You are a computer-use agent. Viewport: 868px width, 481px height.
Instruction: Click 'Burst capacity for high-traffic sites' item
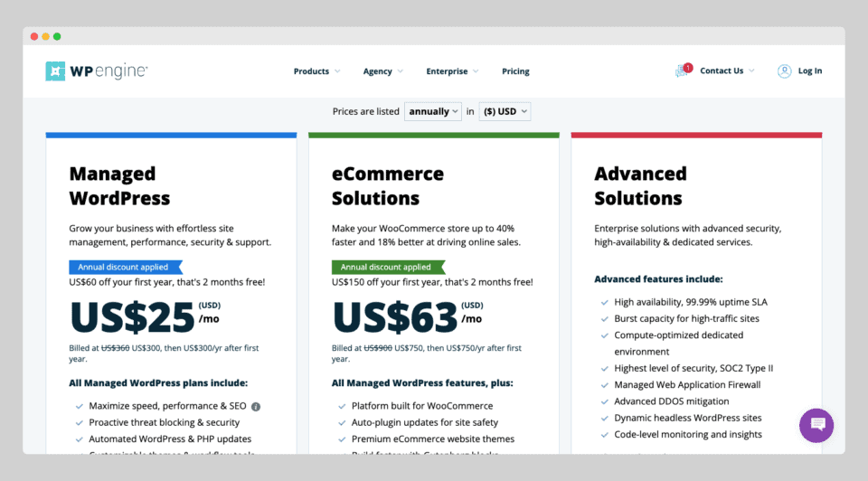[x=686, y=319]
